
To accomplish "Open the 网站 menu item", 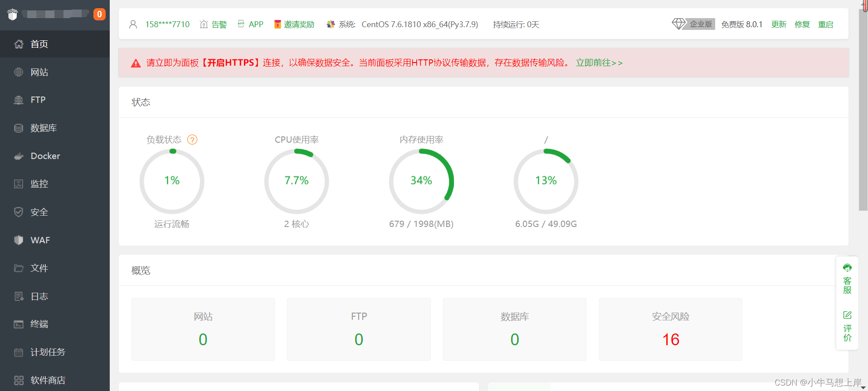I will point(55,72).
